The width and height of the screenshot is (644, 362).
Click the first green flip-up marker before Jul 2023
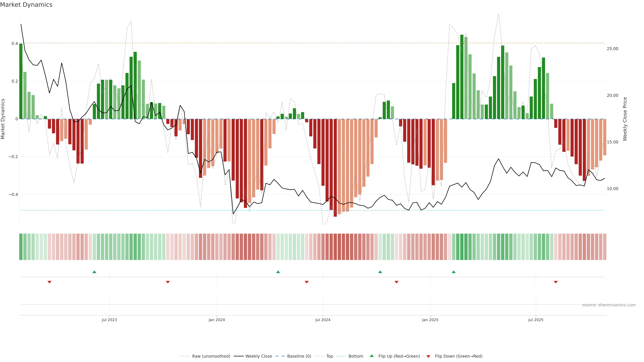94,272
